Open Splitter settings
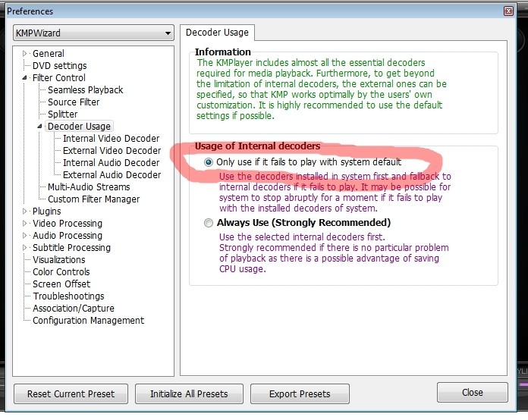 (x=63, y=114)
